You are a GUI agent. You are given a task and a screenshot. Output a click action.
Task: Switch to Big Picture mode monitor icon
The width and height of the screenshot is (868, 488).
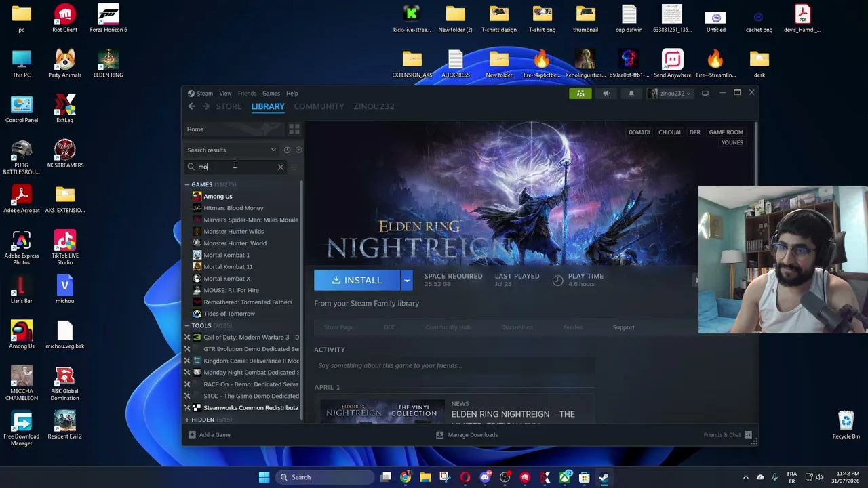point(705,94)
